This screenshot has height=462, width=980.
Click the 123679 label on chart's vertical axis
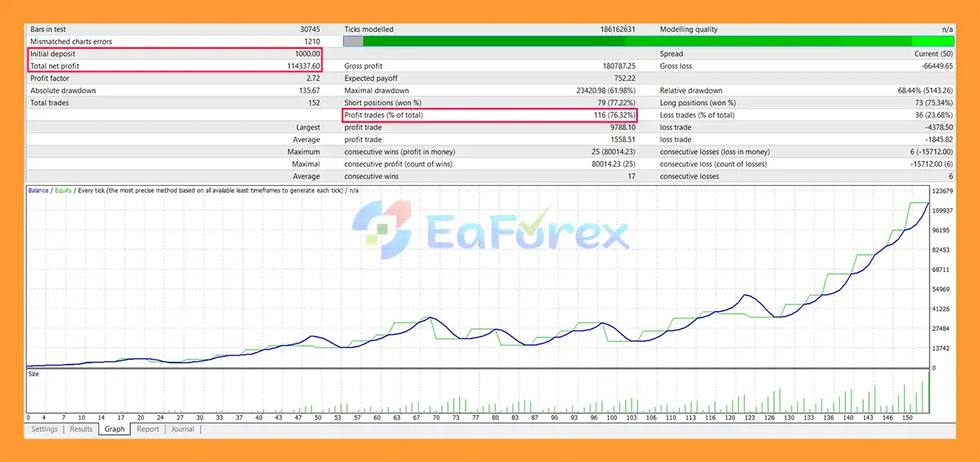(x=942, y=190)
